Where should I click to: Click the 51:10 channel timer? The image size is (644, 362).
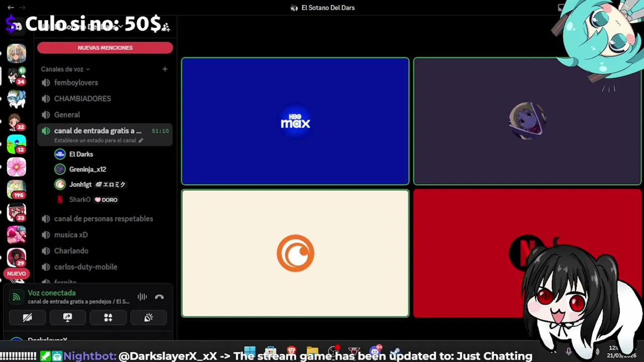coord(160,131)
